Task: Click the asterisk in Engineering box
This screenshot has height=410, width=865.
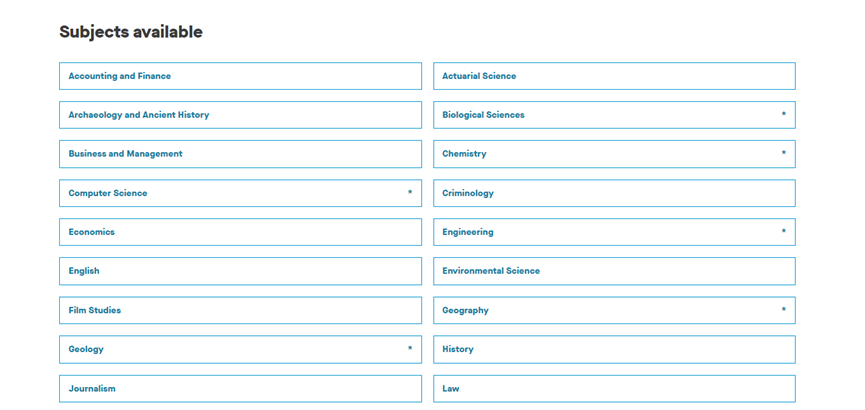Action: (x=784, y=231)
